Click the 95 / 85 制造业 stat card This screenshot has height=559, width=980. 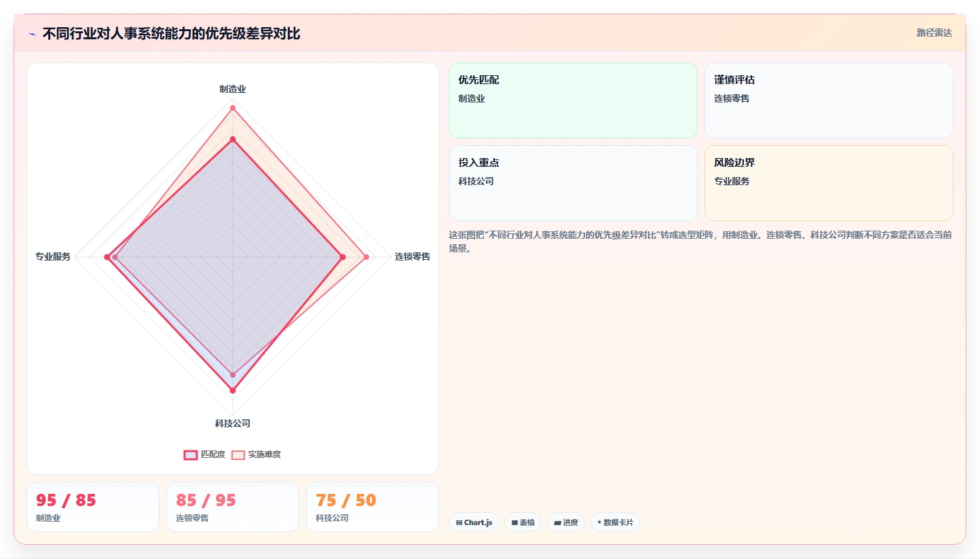[x=93, y=507]
